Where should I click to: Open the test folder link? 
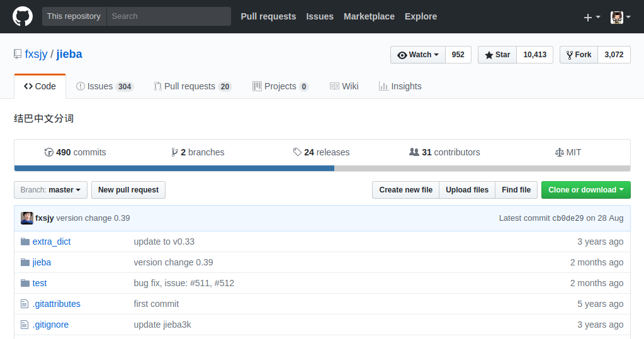coord(40,283)
